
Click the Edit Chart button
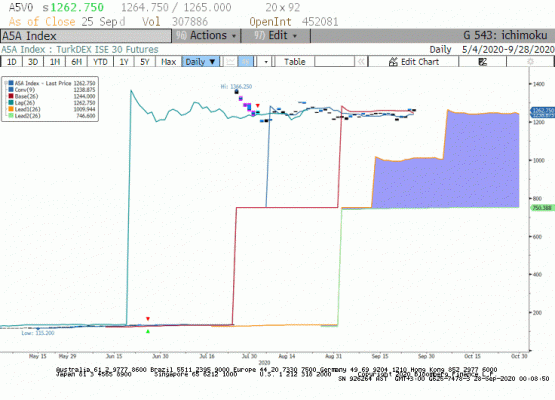coord(413,62)
